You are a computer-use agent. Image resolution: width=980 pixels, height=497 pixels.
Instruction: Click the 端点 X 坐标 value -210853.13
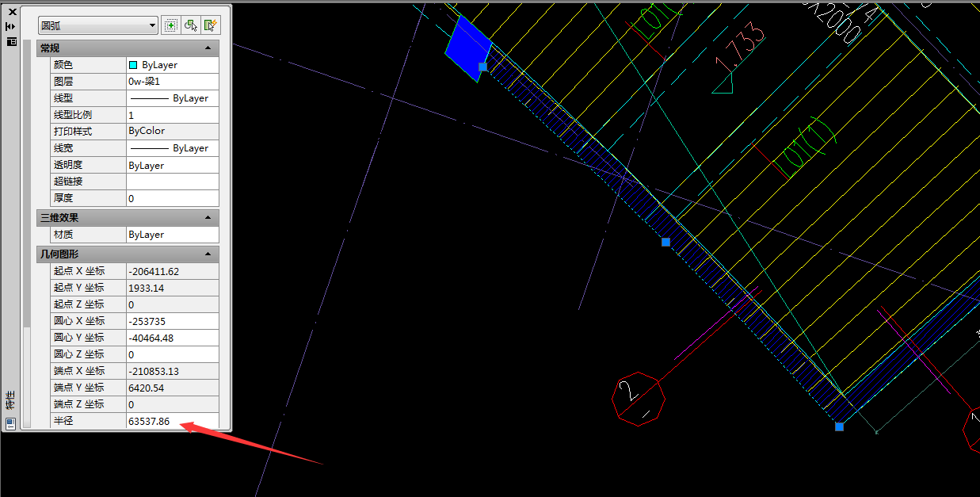172,371
